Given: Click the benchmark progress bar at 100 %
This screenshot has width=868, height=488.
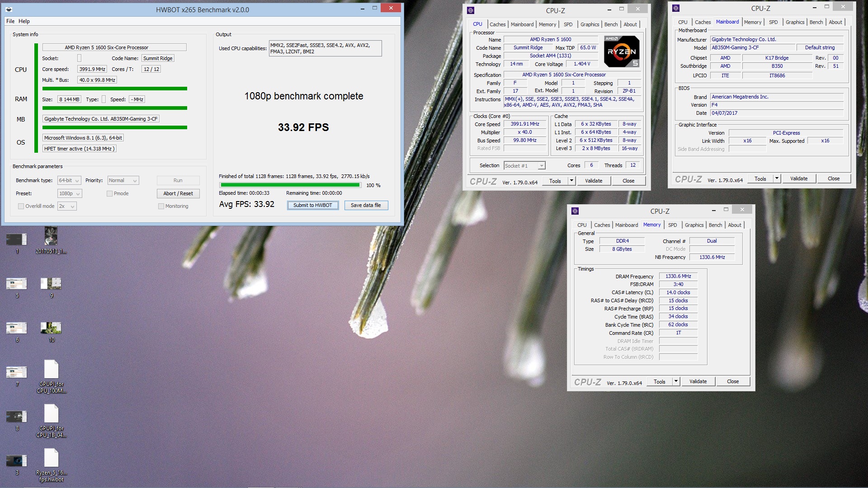Looking at the screenshot, I should pyautogui.click(x=290, y=185).
